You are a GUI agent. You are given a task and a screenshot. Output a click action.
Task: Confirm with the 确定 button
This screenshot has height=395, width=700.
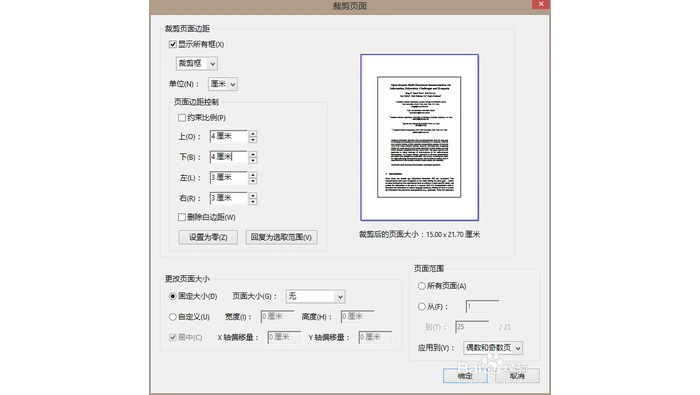(465, 376)
